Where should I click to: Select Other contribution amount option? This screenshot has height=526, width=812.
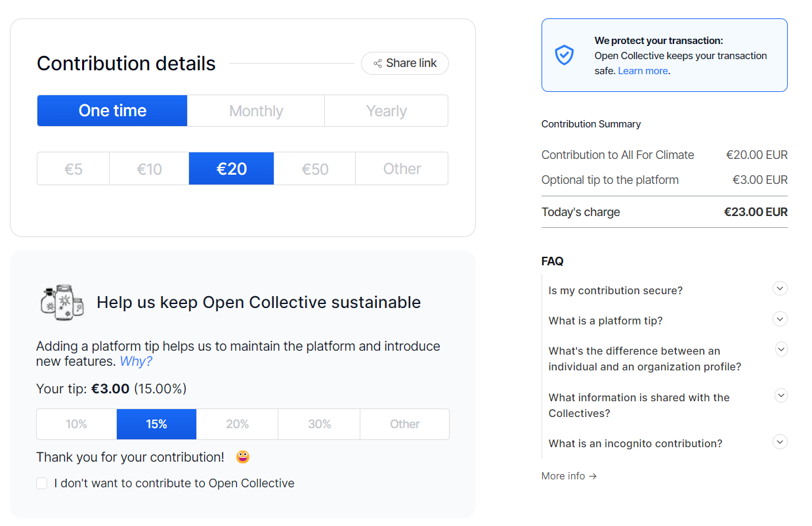402,169
